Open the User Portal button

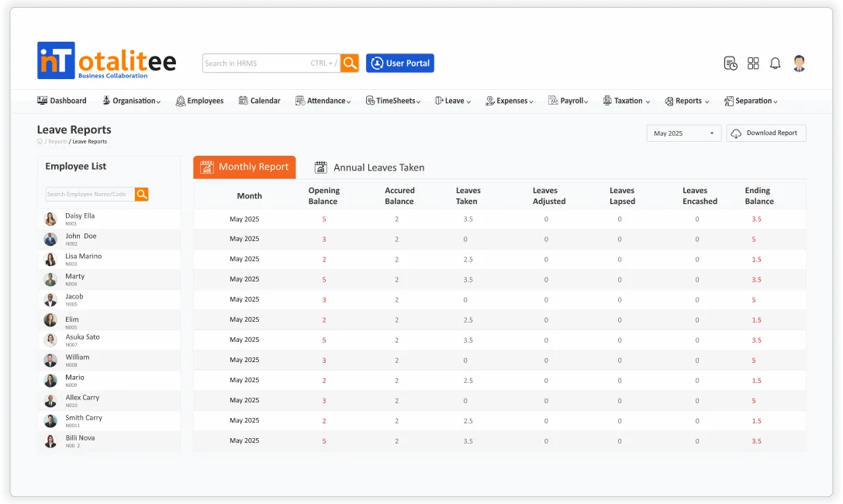click(x=400, y=64)
